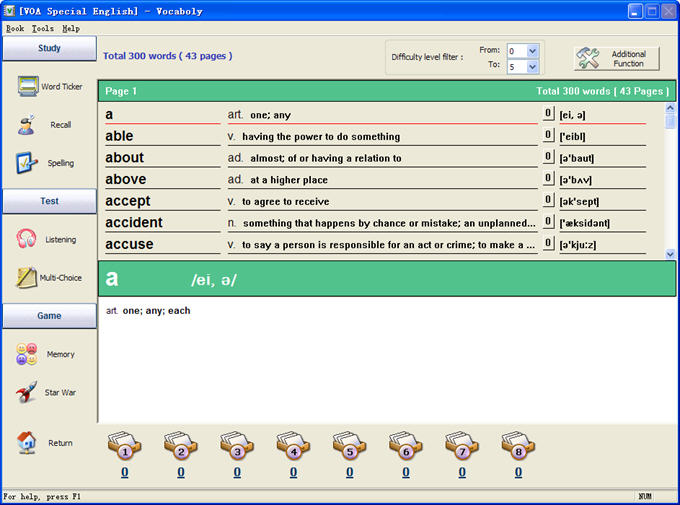Open the Listening test headphones icon
Screen dimensions: 680x505
[26, 239]
